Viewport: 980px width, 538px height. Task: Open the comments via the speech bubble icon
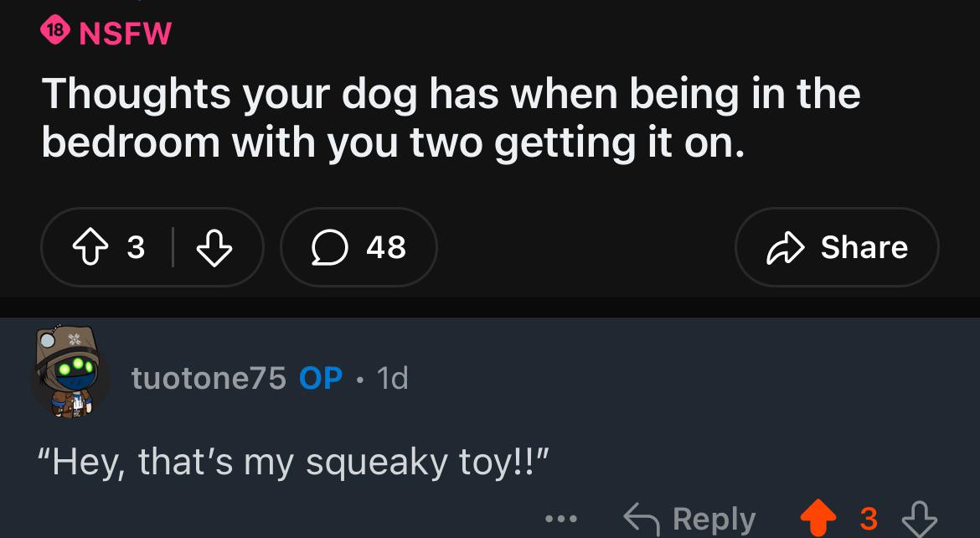click(x=331, y=247)
